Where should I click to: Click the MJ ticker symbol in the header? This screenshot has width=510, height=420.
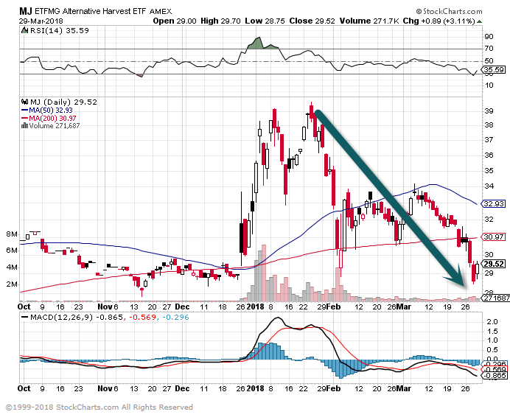coord(25,11)
